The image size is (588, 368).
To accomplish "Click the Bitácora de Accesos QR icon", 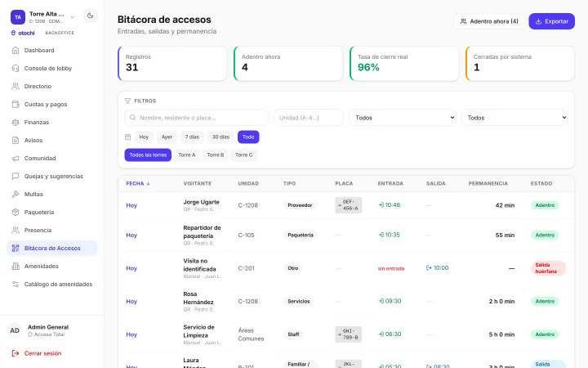I will point(16,249).
